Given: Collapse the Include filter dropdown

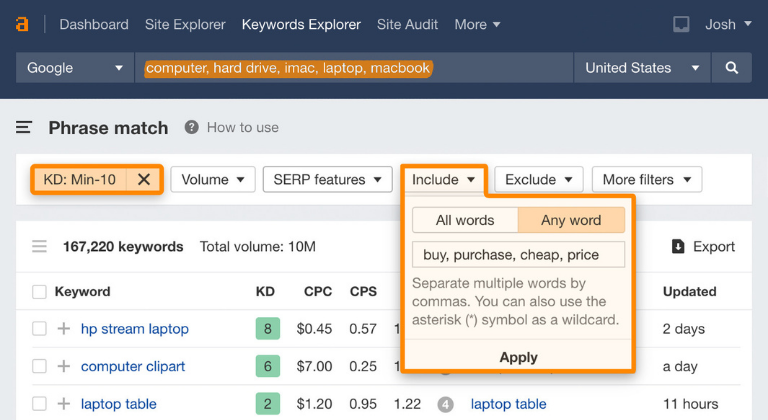Looking at the screenshot, I should point(443,179).
